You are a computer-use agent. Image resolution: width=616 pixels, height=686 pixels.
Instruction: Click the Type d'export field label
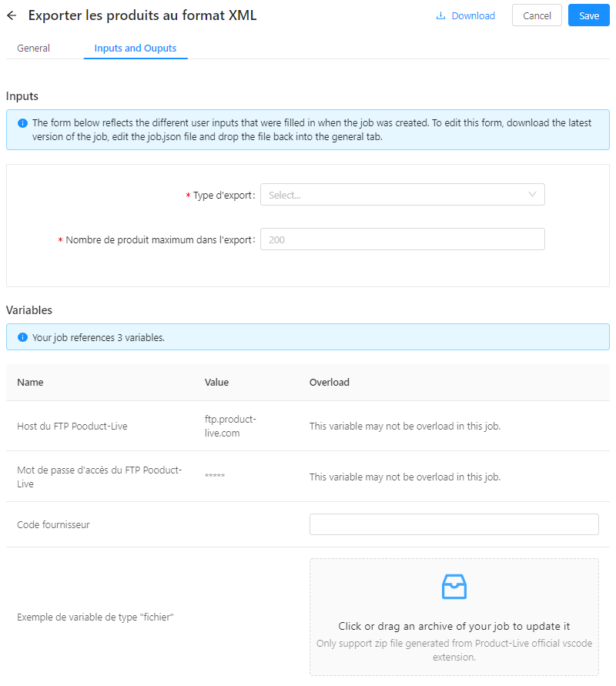point(223,196)
